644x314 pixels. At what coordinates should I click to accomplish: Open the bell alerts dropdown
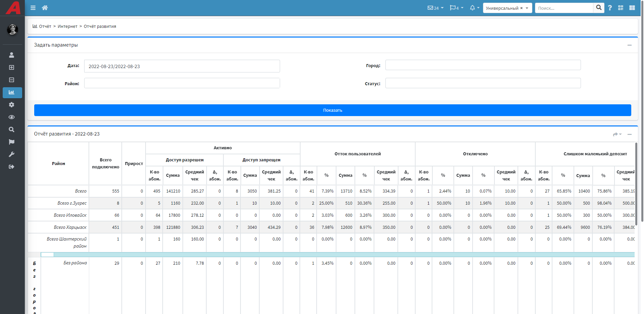pyautogui.click(x=474, y=8)
